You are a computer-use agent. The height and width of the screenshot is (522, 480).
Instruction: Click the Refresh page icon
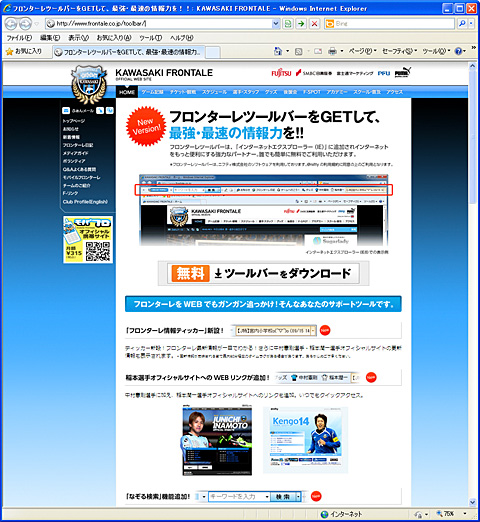point(288,24)
